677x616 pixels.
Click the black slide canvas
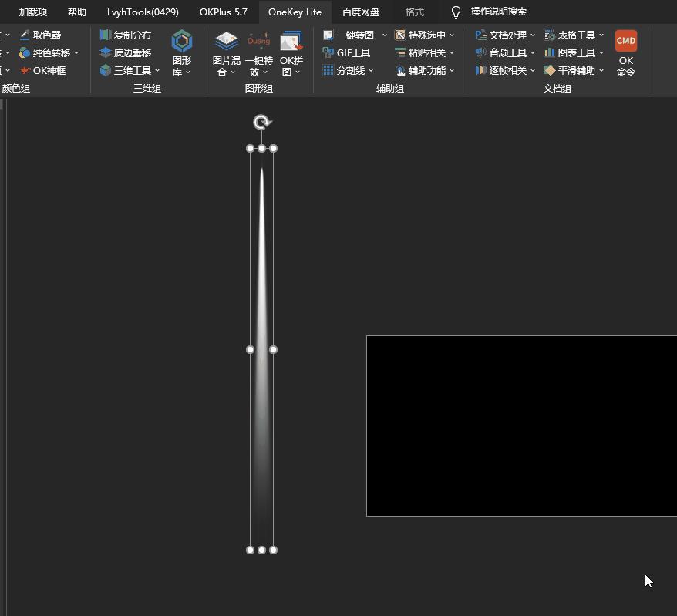(x=521, y=426)
